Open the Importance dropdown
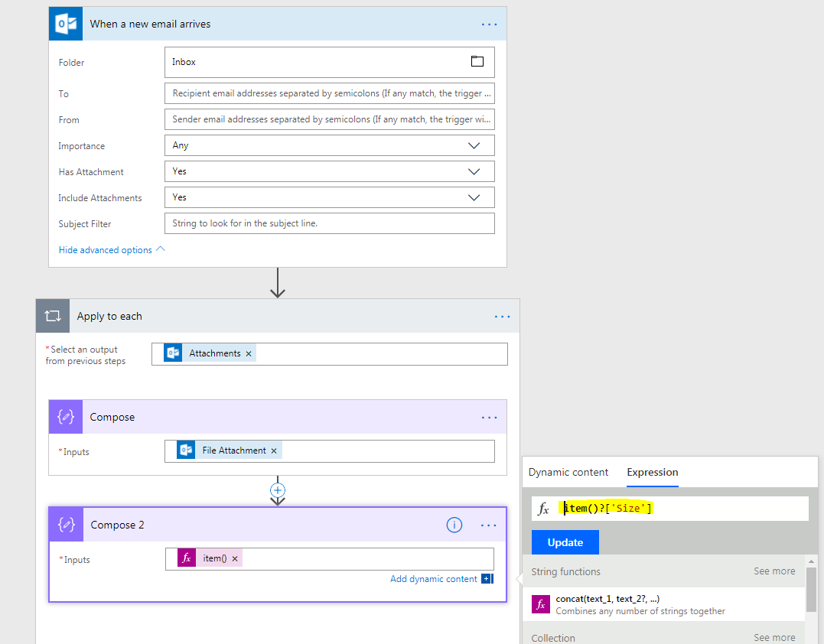824x644 pixels. click(x=474, y=145)
